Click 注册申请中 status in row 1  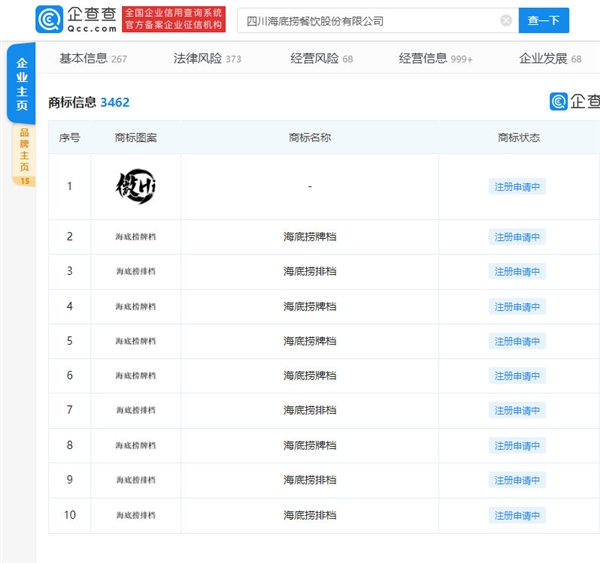(x=517, y=187)
